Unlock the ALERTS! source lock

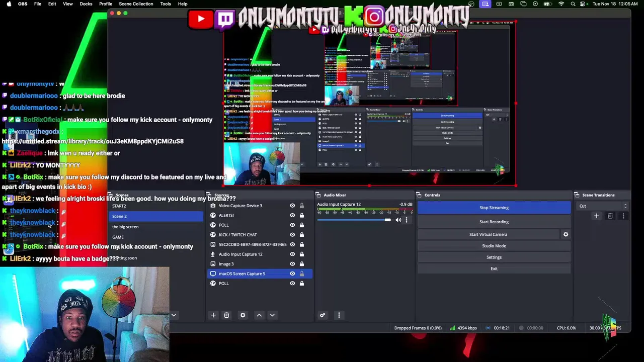pyautogui.click(x=302, y=215)
